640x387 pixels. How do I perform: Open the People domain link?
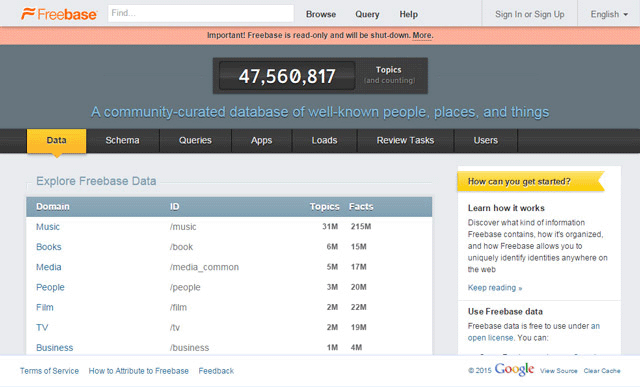[x=50, y=287]
